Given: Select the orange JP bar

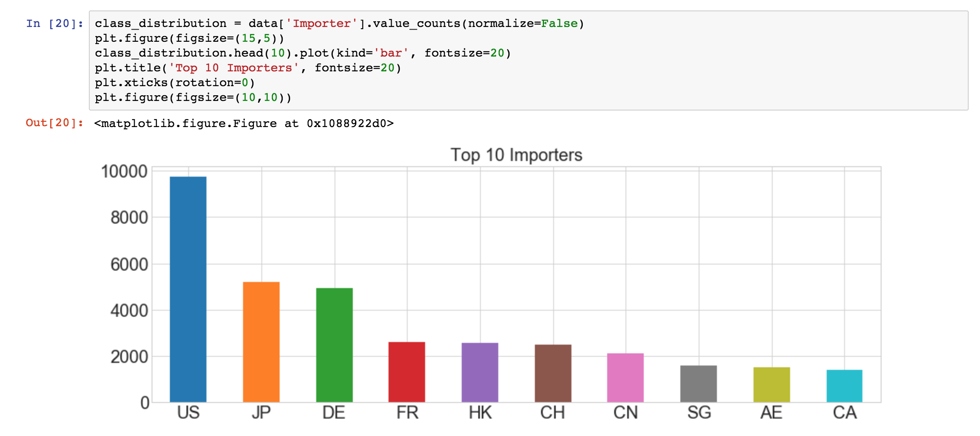Looking at the screenshot, I should 261,342.
